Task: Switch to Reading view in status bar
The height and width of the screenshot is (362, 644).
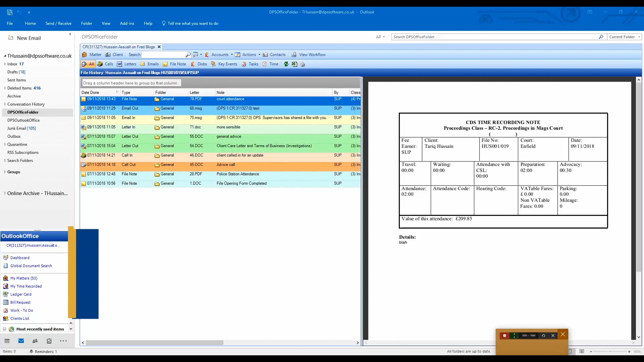Action: (582, 351)
